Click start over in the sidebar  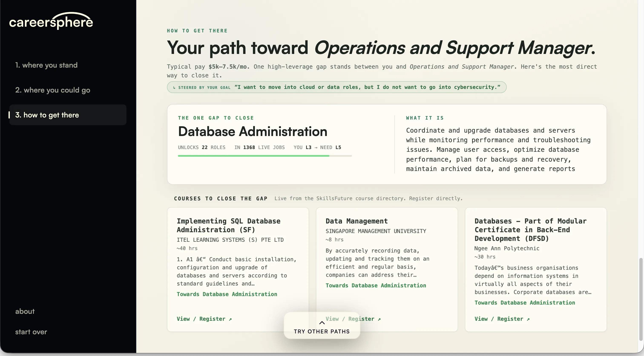coord(31,332)
